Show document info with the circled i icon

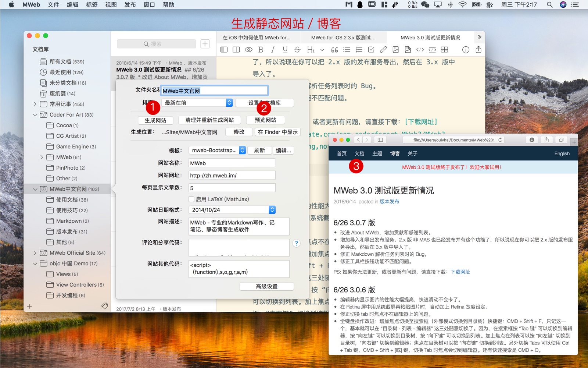(x=466, y=50)
